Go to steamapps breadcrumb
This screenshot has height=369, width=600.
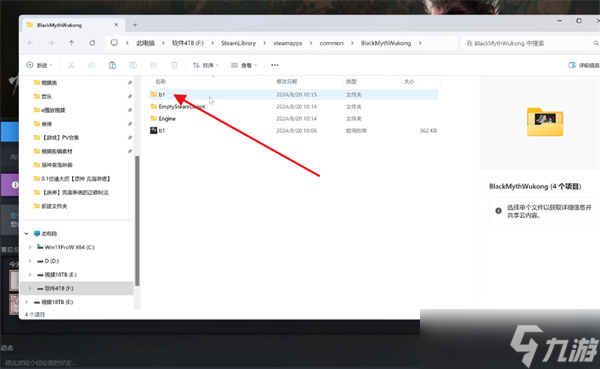(x=288, y=43)
